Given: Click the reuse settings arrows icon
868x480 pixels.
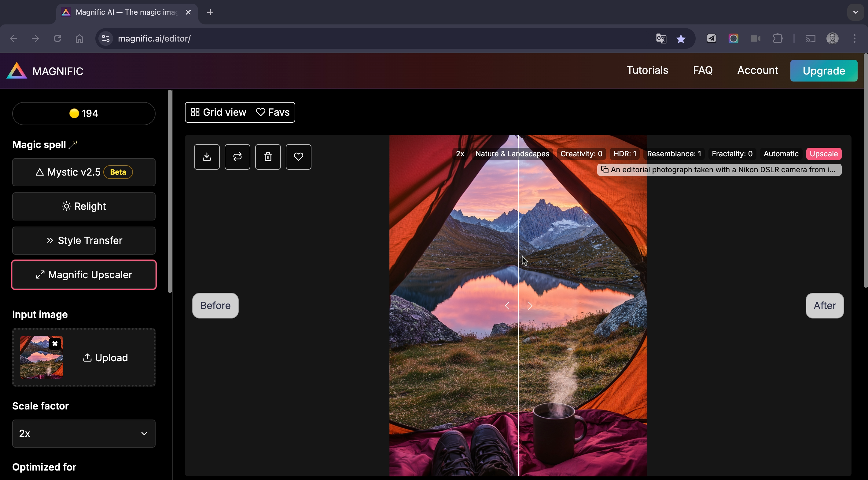Looking at the screenshot, I should pyautogui.click(x=237, y=157).
